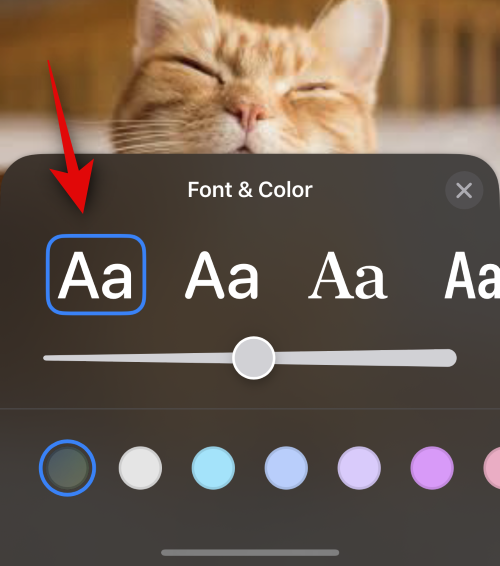
Task: Close the Font & Color panel
Action: 464,190
